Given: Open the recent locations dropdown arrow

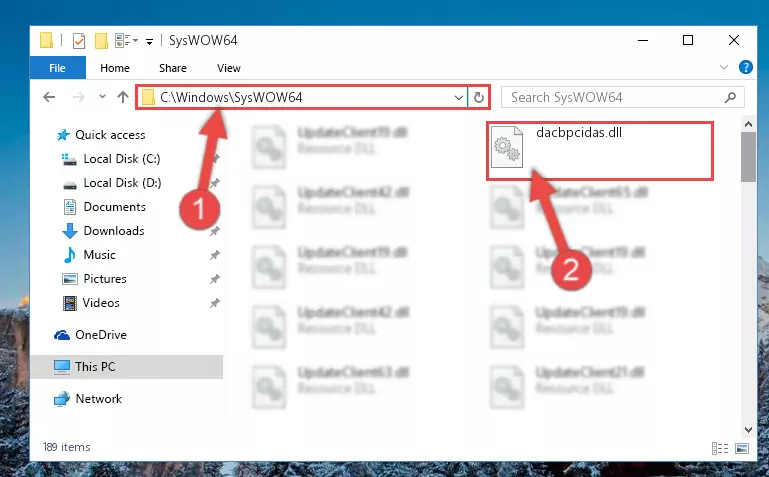Looking at the screenshot, I should 102,97.
